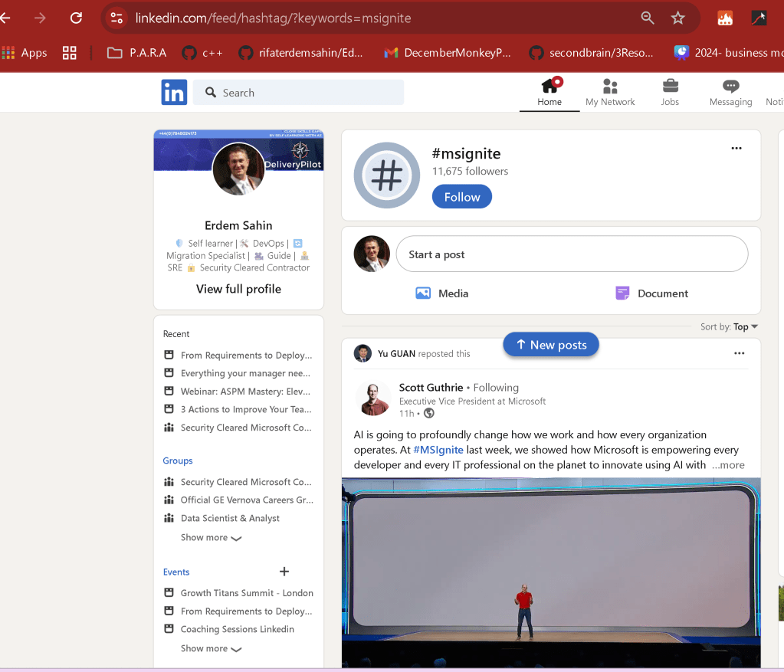The width and height of the screenshot is (784, 672).
Task: Click the LinkedIn logo icon
Action: tap(174, 93)
